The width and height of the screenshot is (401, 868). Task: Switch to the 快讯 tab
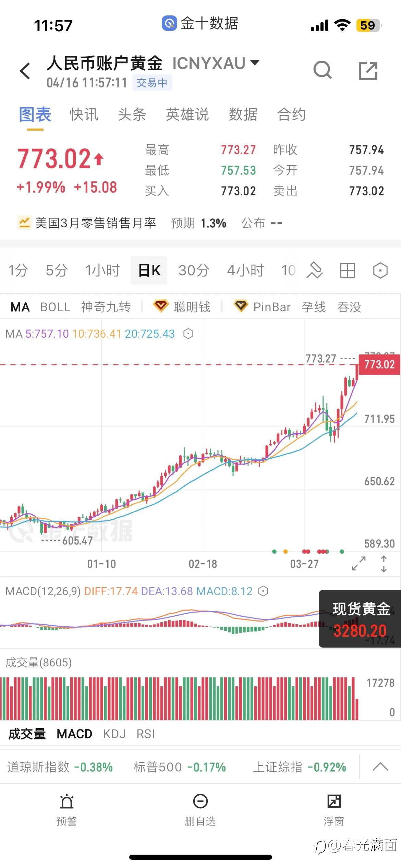84,114
